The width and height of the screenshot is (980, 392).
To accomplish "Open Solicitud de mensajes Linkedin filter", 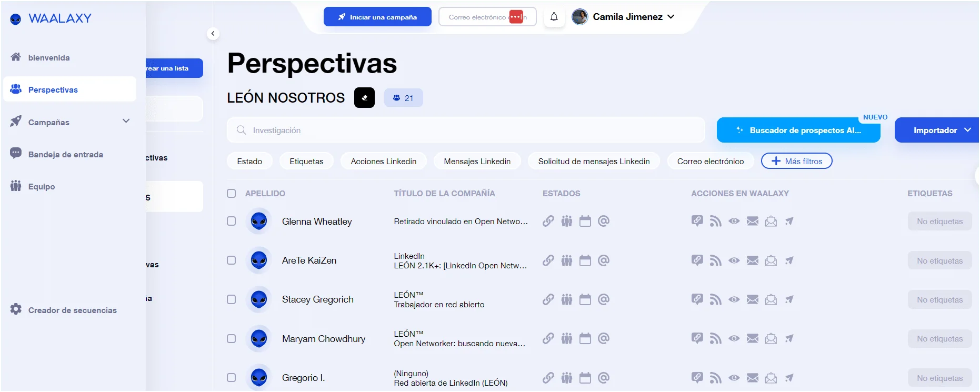I will (594, 161).
